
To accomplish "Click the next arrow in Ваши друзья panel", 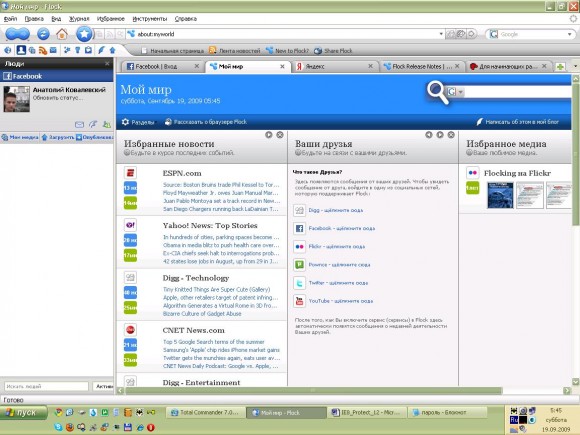I will point(440,135).
